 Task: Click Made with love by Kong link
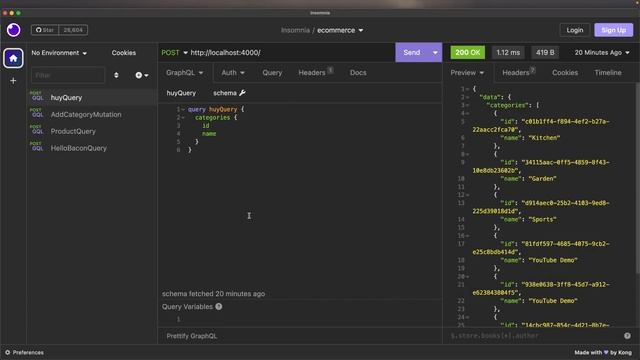click(x=603, y=353)
